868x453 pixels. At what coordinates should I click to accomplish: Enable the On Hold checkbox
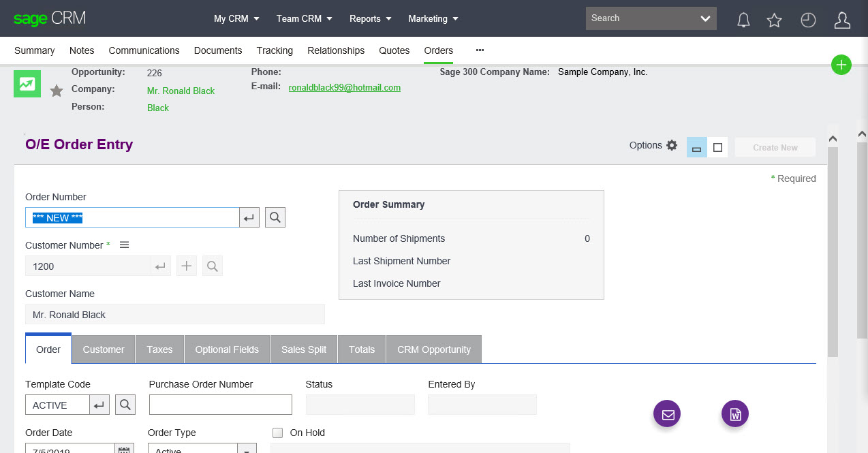(x=277, y=433)
